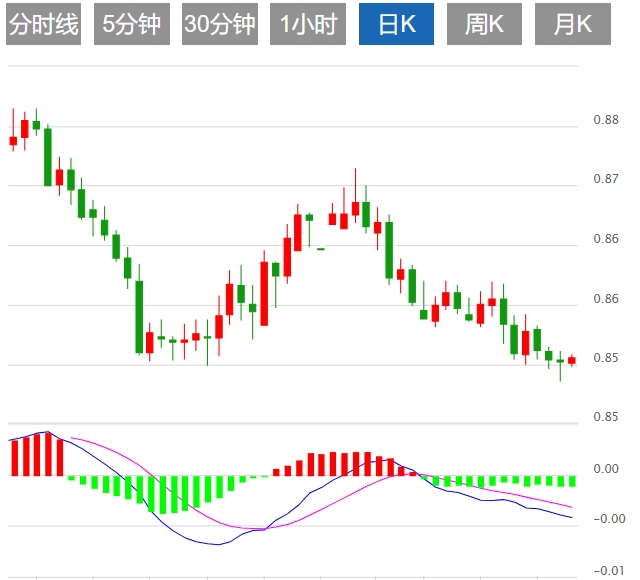Select the 5分钟 timeframe tab

click(x=131, y=25)
